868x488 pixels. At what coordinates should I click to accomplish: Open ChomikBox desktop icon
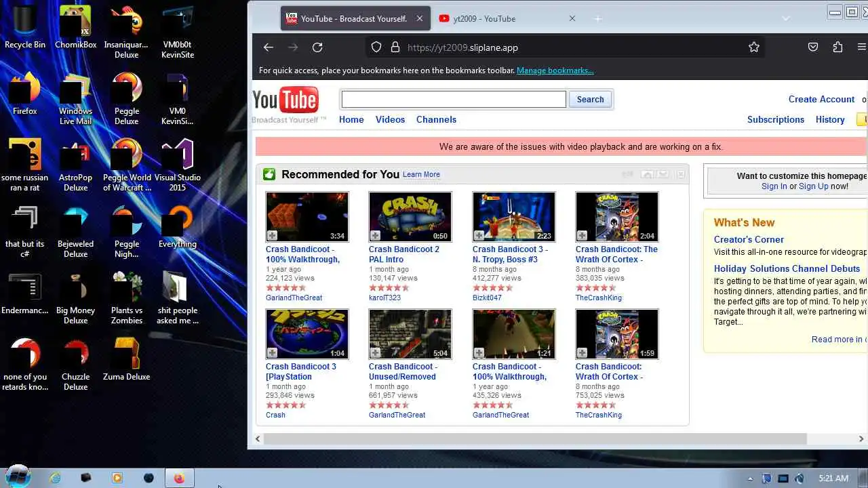tap(76, 28)
